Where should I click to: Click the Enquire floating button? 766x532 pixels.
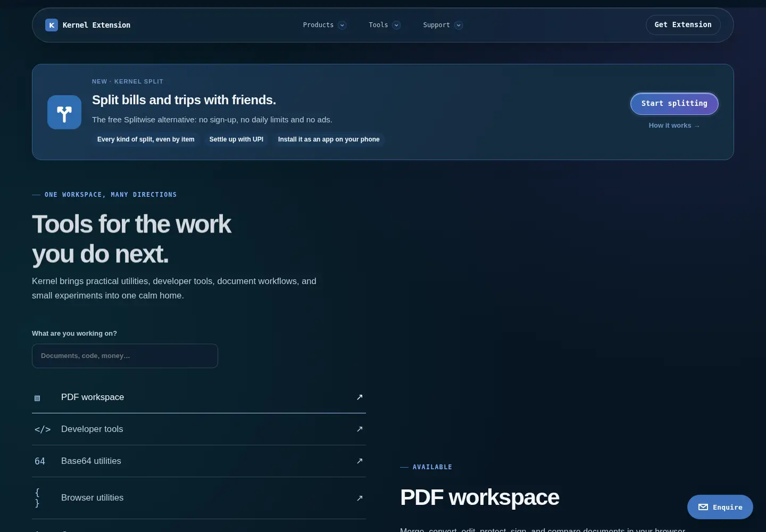[720, 507]
